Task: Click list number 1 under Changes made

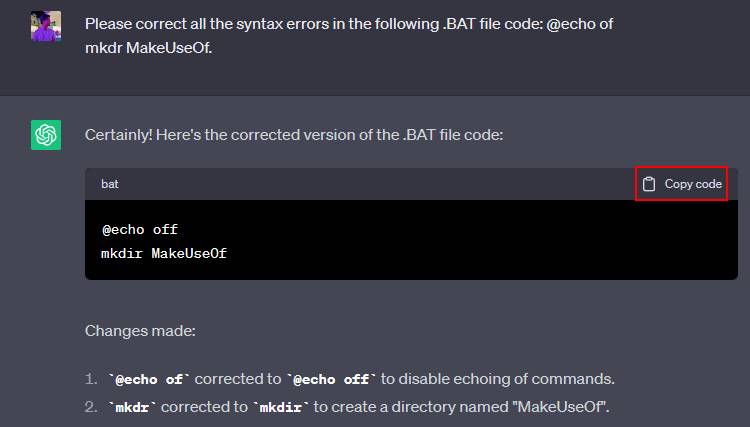Action: click(90, 379)
